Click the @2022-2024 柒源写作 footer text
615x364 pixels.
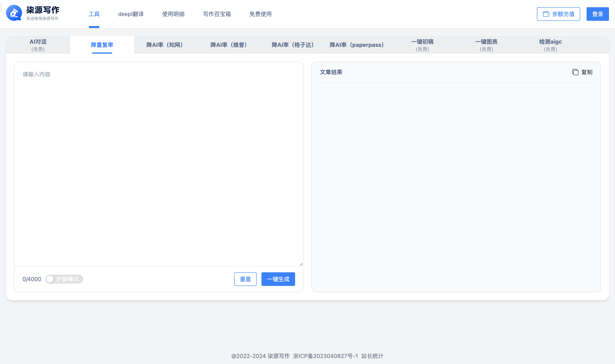(260, 356)
